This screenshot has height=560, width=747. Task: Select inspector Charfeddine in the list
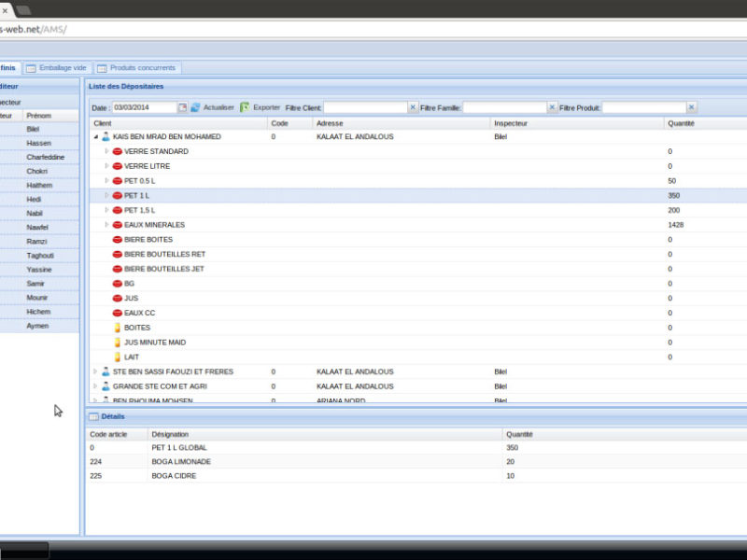tap(45, 157)
